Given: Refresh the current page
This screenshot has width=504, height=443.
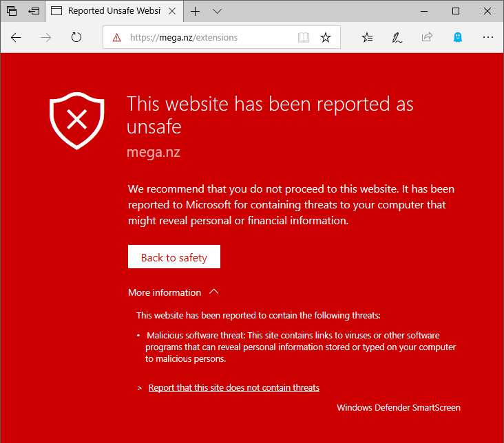Looking at the screenshot, I should click(x=76, y=37).
